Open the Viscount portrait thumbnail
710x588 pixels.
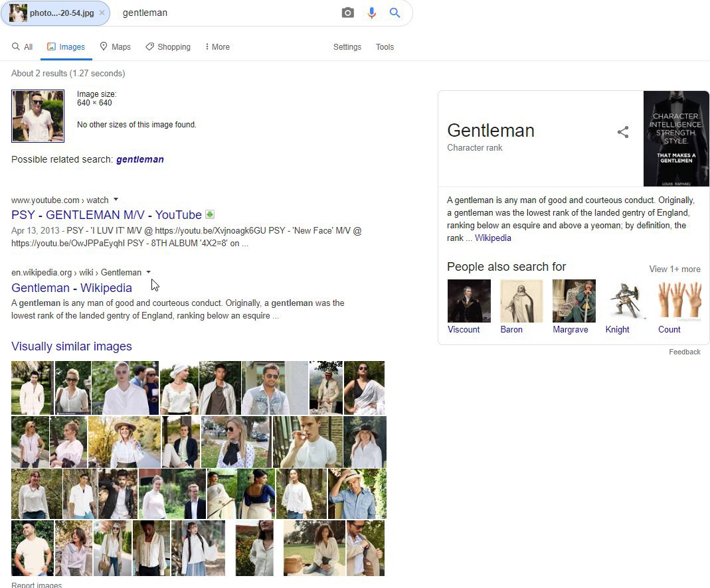point(469,301)
